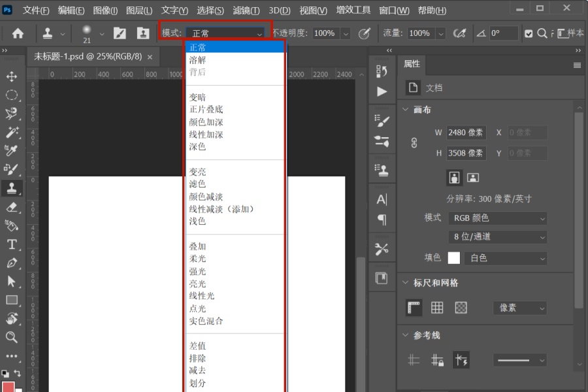Select the Eyedropper tool
588x392 pixels.
[x=12, y=150]
